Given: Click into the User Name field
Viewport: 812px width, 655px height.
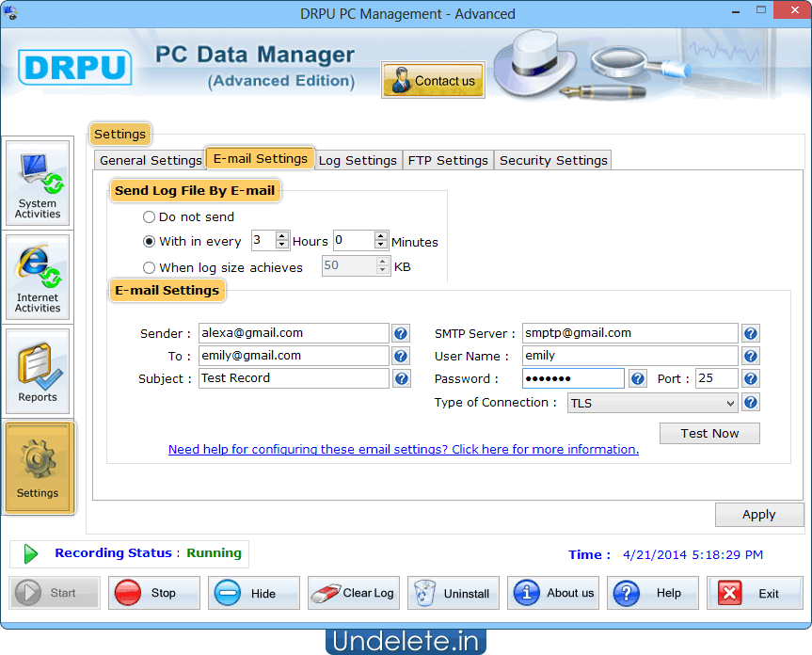Looking at the screenshot, I should pos(629,356).
